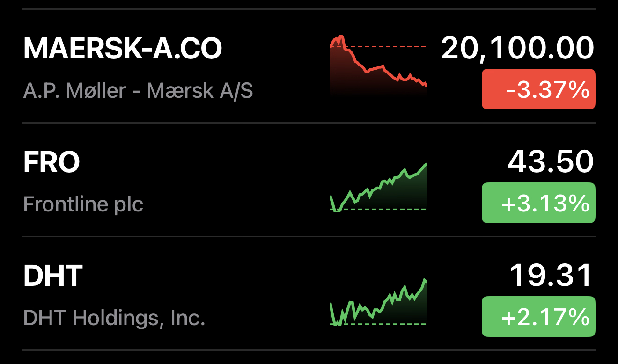View the green DHT sparkline chart
Image resolution: width=618 pixels, height=364 pixels.
click(x=378, y=302)
